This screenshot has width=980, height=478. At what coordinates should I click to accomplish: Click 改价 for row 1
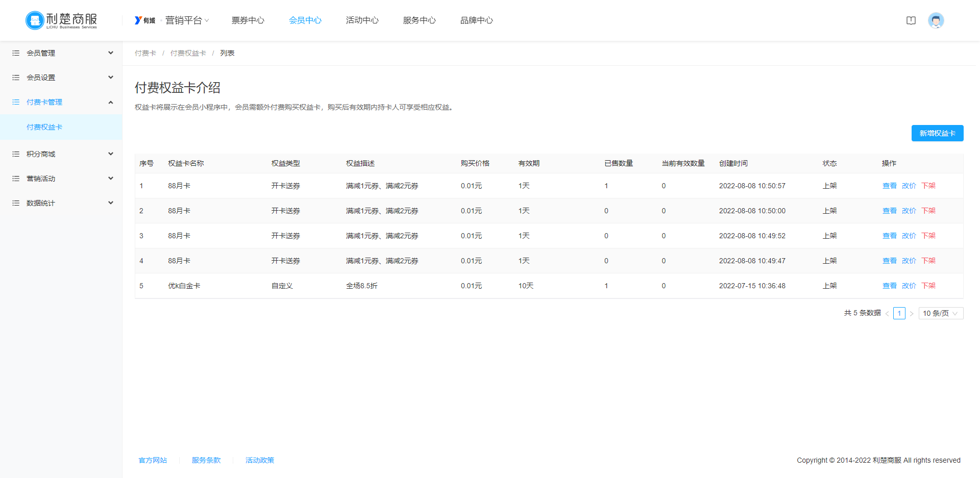(909, 186)
